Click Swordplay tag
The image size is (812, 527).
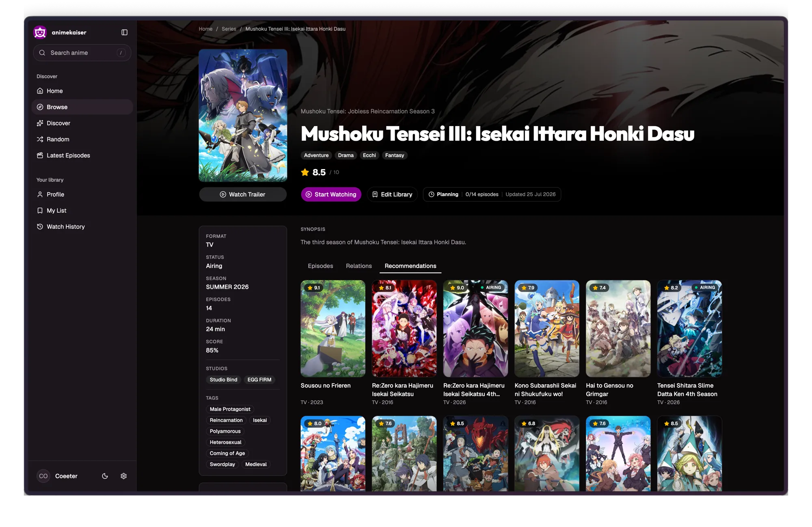coord(222,464)
